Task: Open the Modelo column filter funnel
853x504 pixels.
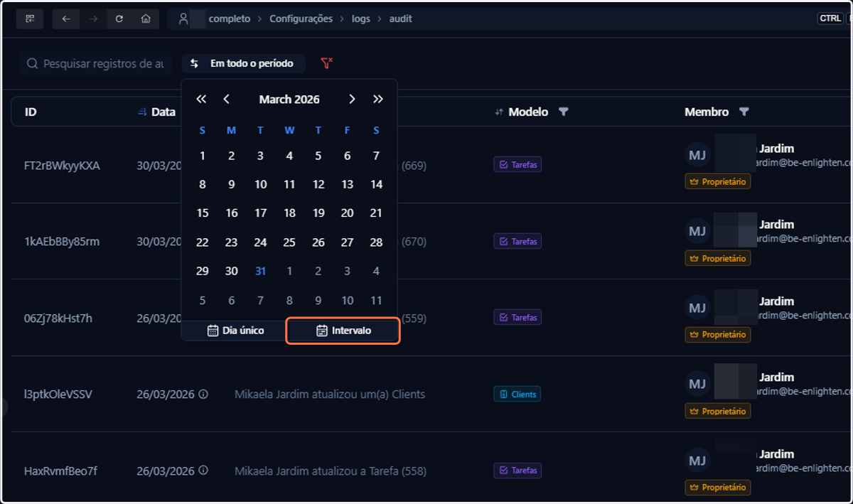Action: click(x=564, y=112)
